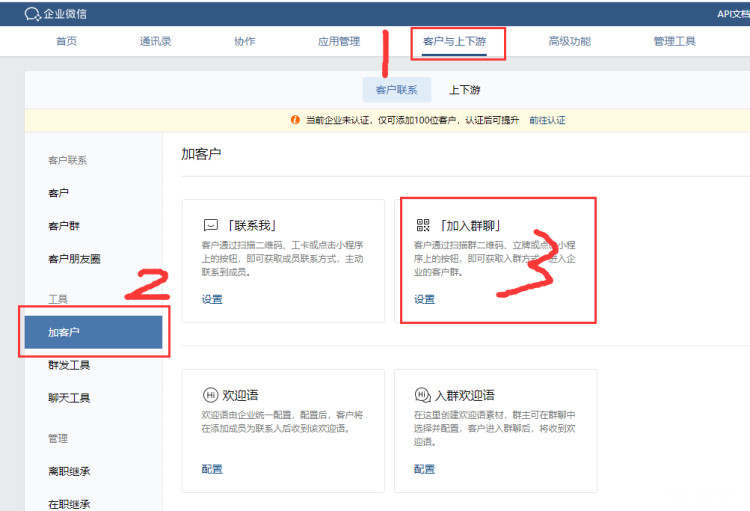Open API文档 link in header
This screenshot has height=511, width=750.
point(732,13)
